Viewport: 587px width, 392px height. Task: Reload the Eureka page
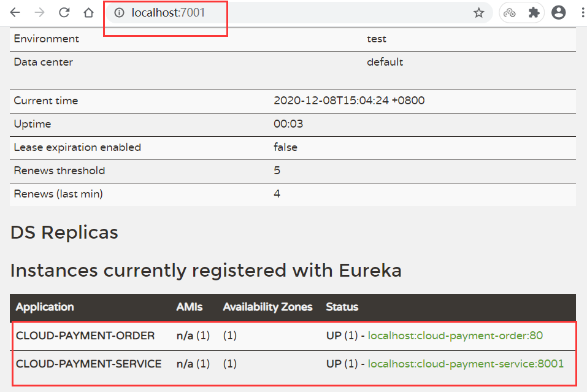pos(64,13)
